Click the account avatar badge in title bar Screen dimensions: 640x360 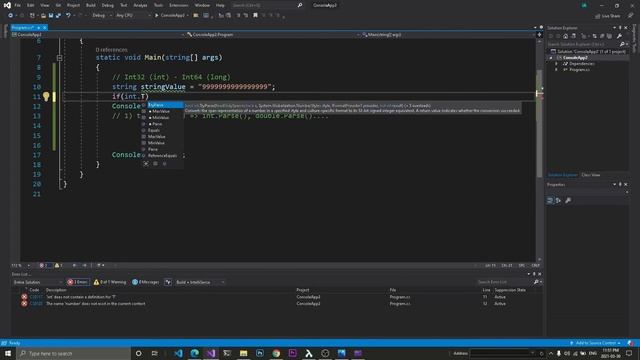pos(584,5)
